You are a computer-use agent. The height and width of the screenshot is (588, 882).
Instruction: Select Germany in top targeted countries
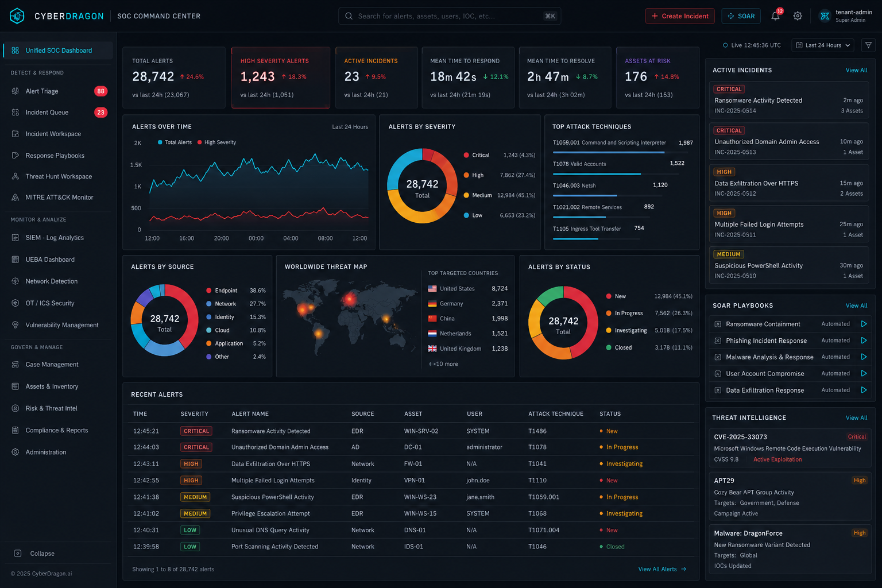(x=467, y=304)
